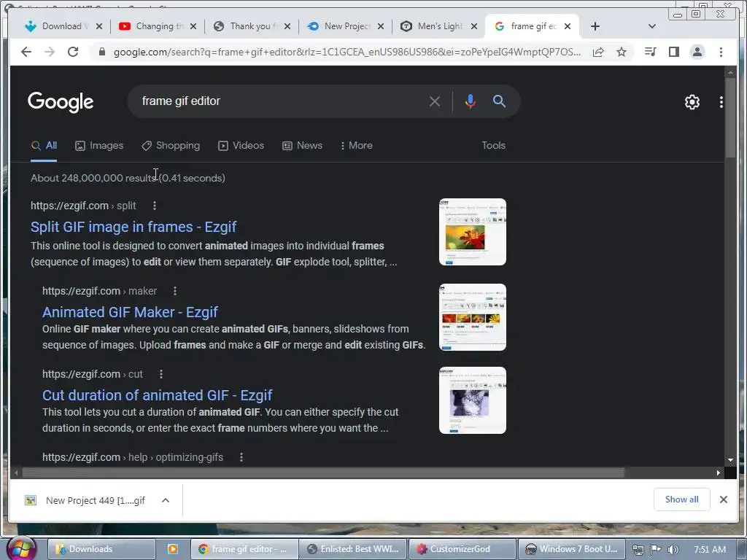Image resolution: width=747 pixels, height=560 pixels.
Task: Open the Chrome side panel
Action: (673, 52)
